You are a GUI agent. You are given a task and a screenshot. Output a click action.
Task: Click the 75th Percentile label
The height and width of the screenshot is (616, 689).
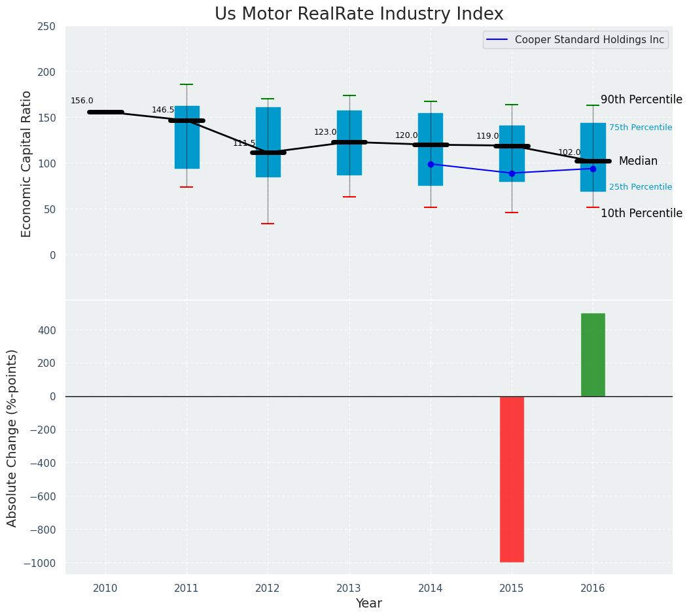click(x=640, y=128)
